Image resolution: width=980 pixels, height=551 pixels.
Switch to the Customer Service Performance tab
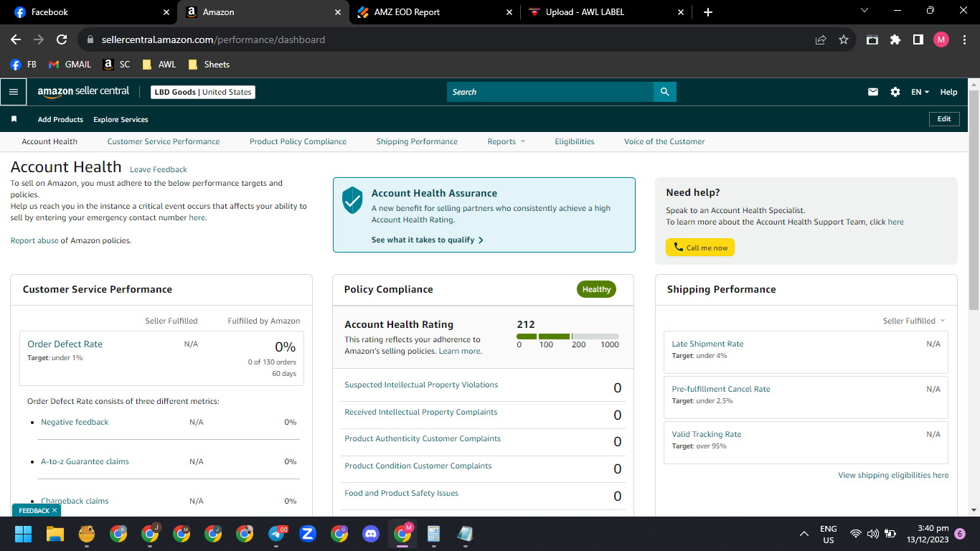point(164,141)
